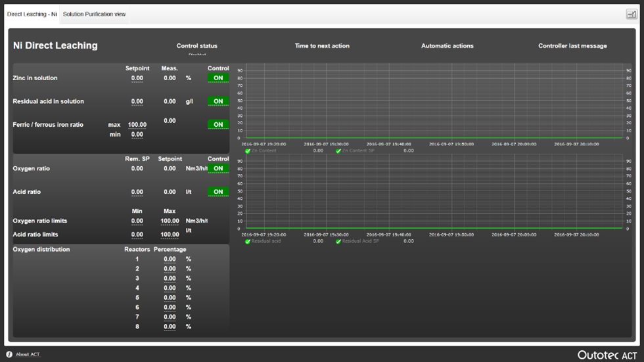Switch to Solution Purification view tab
Image resolution: width=644 pixels, height=362 pixels.
coord(95,14)
